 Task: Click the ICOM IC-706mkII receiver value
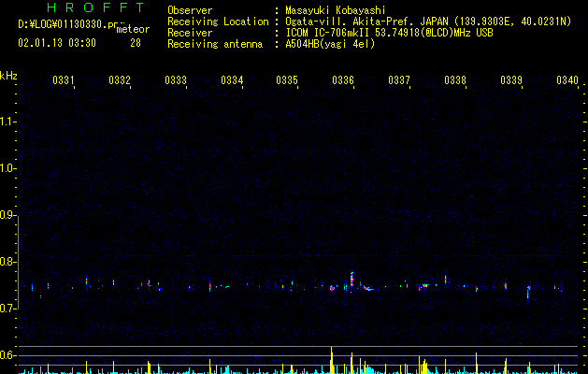pyautogui.click(x=389, y=33)
